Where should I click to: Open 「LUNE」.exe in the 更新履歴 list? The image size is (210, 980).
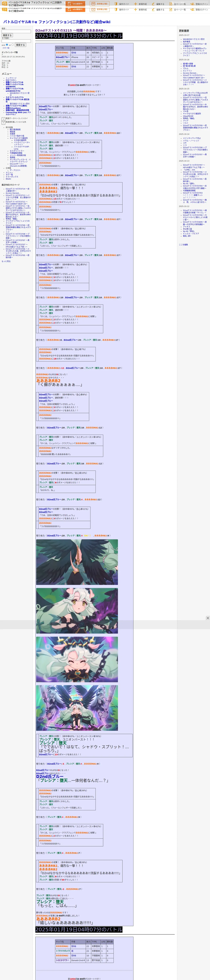[189, 170]
